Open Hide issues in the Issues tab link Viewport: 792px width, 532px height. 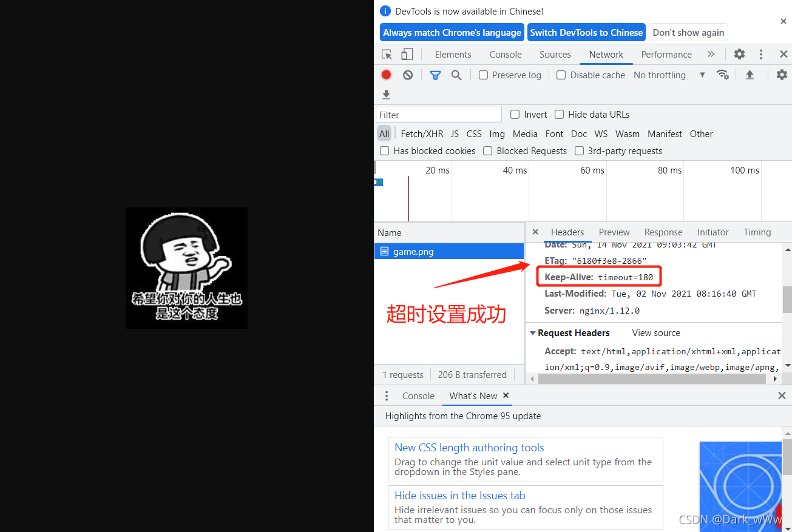[x=460, y=496]
